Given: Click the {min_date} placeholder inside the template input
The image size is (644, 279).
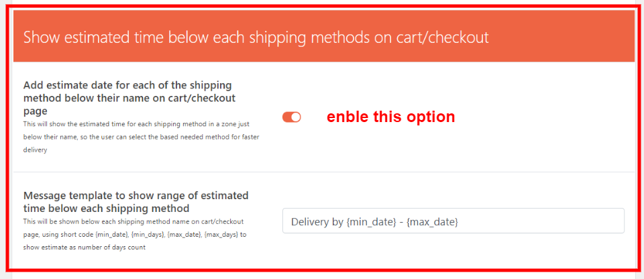Looking at the screenshot, I should click(x=368, y=221).
